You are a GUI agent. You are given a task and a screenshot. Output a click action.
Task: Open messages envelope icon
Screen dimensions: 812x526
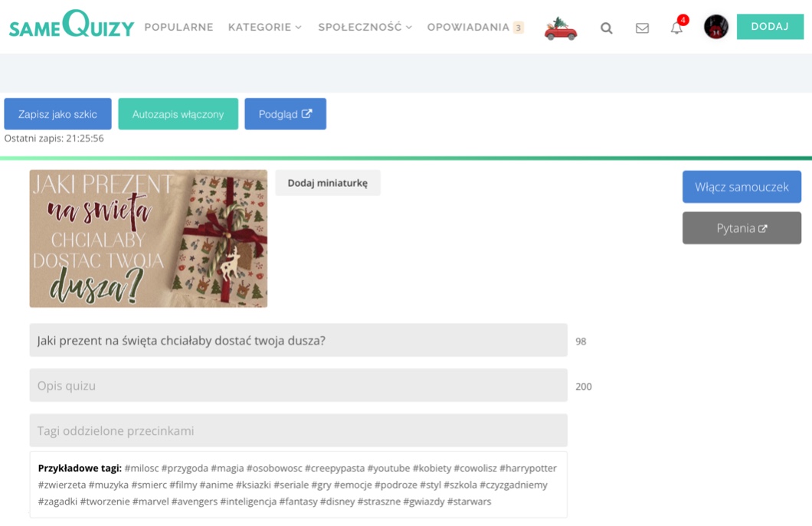point(642,28)
